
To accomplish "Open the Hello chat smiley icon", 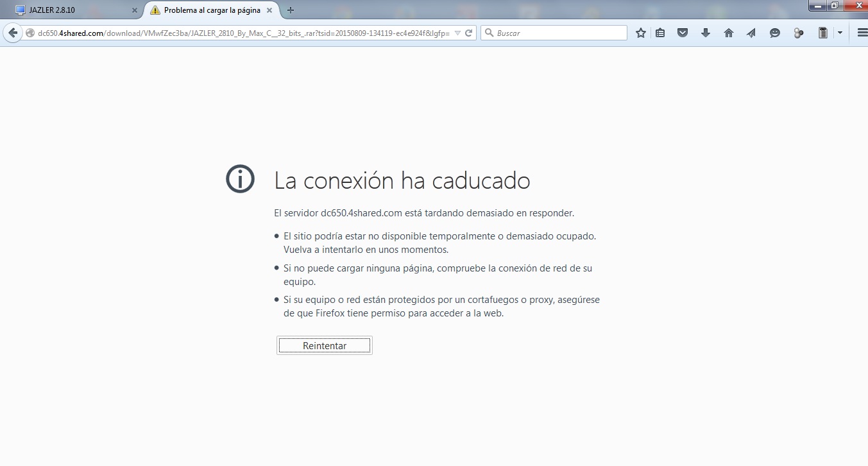I will (x=775, y=33).
